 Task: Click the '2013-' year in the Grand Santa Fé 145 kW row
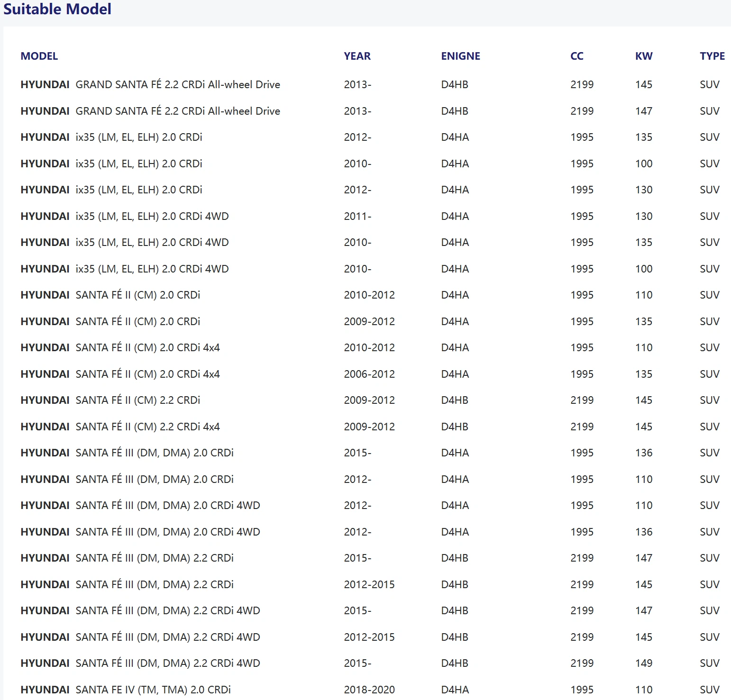coord(358,84)
